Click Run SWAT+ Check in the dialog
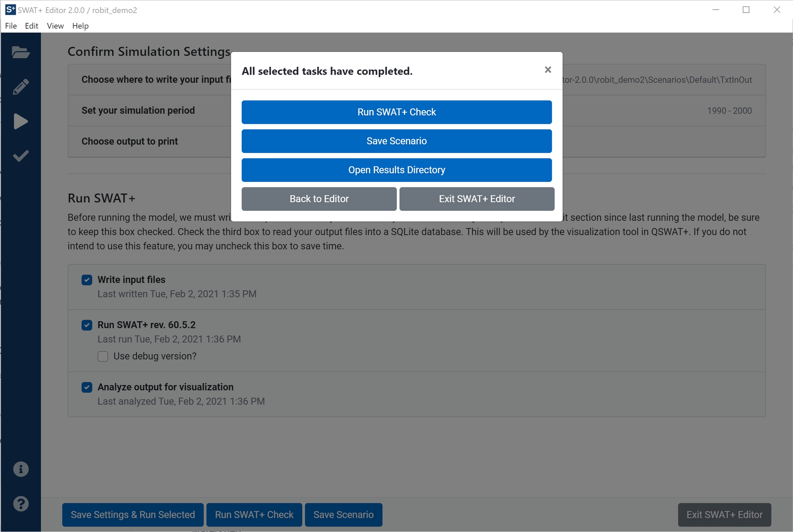This screenshot has width=793, height=532. tap(396, 112)
